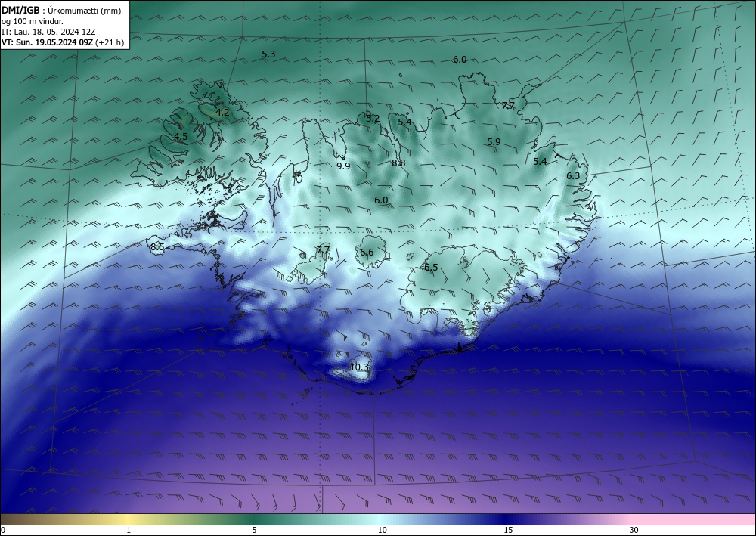Screen dimensions: 756x536
Task: Click the 10 tick label on color scale
Action: [383, 530]
